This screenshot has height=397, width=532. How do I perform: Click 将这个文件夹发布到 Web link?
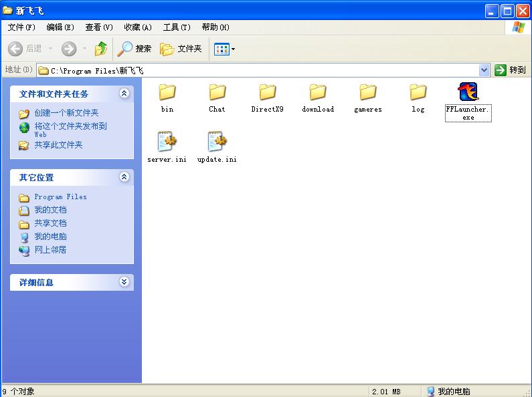point(70,130)
